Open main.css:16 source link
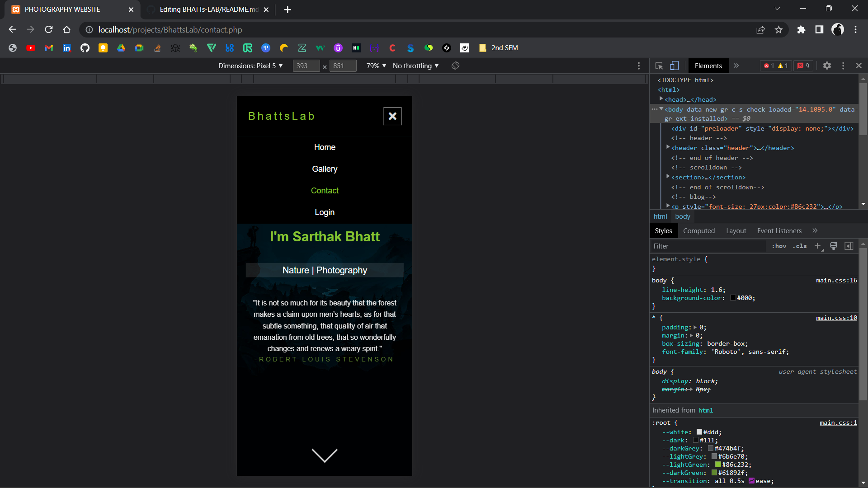Viewport: 868px width, 488px height. pos(836,281)
